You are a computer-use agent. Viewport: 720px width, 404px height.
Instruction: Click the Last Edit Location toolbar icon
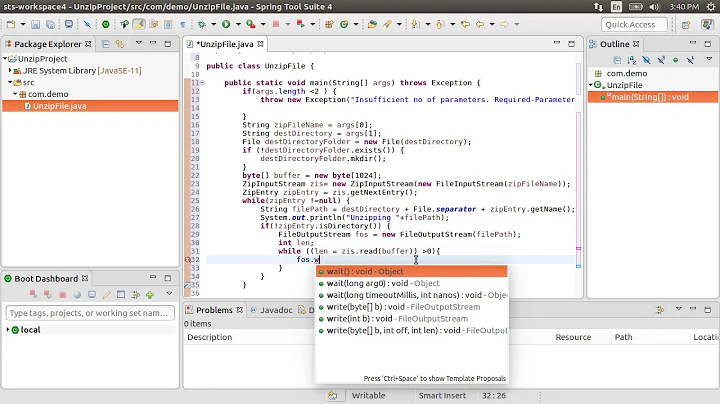tap(465, 24)
